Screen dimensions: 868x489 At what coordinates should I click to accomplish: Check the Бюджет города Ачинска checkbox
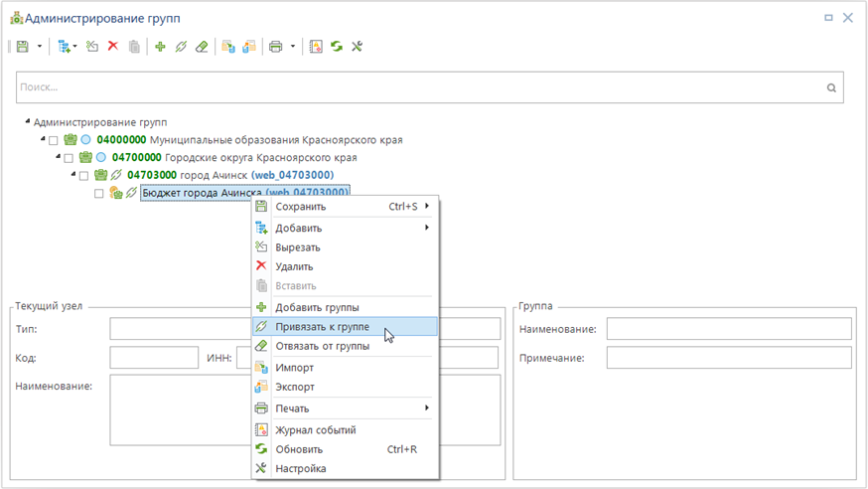(x=98, y=194)
